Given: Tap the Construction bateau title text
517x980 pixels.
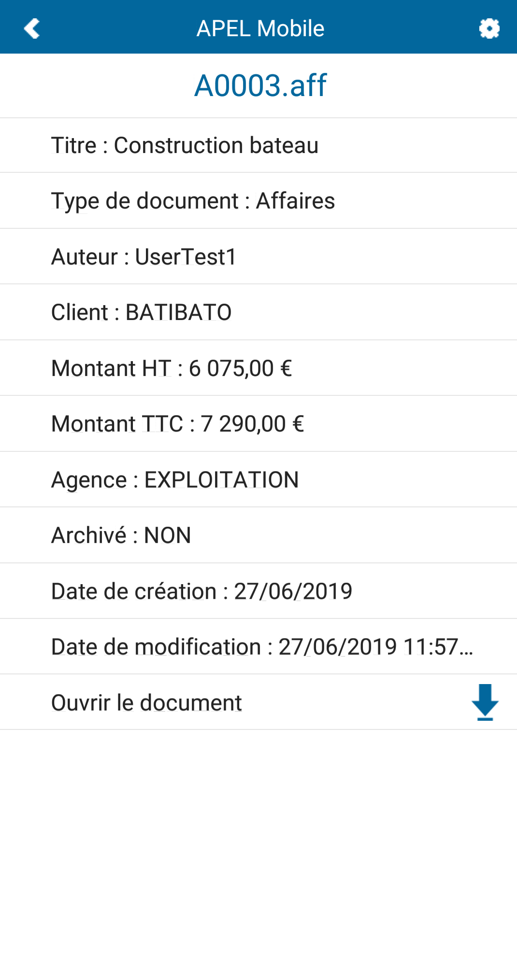Looking at the screenshot, I should pyautogui.click(x=216, y=145).
